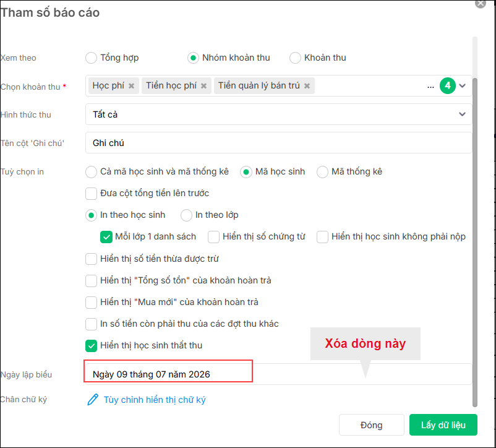Click the 'Đóng' button
The height and width of the screenshot is (448, 496).
371,425
